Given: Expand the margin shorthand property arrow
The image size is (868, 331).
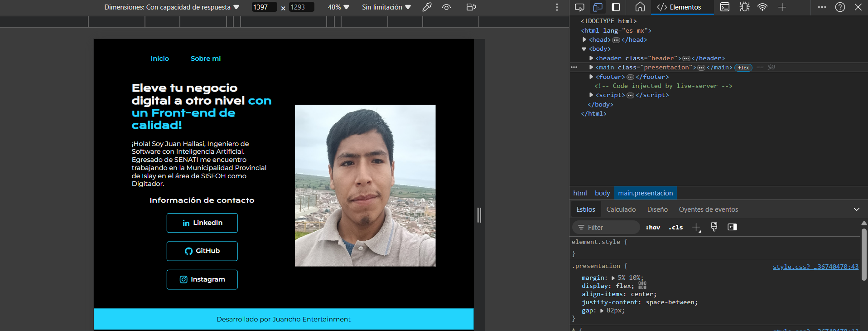Looking at the screenshot, I should coord(613,278).
